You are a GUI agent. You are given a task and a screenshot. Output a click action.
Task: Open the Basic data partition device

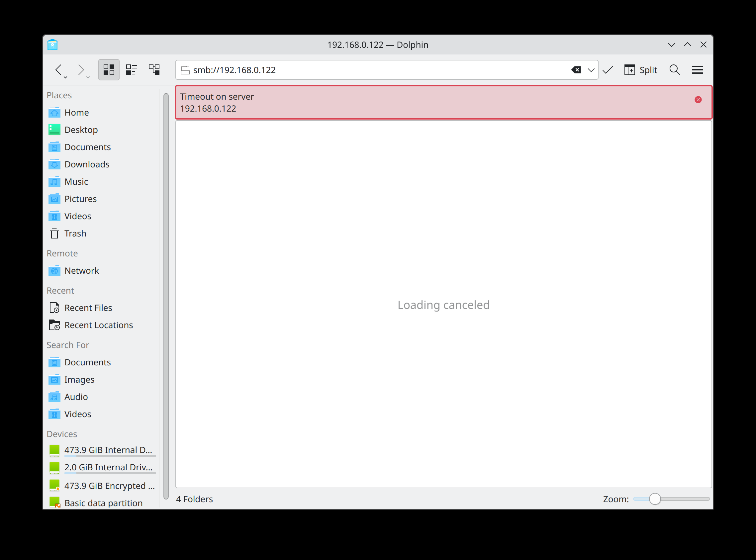[102, 503]
